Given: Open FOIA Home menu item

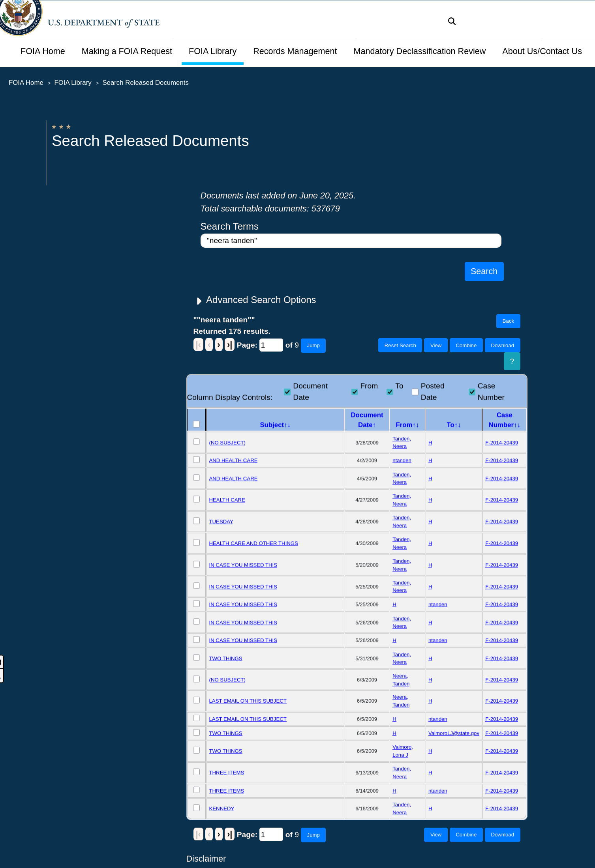Looking at the screenshot, I should (43, 51).
